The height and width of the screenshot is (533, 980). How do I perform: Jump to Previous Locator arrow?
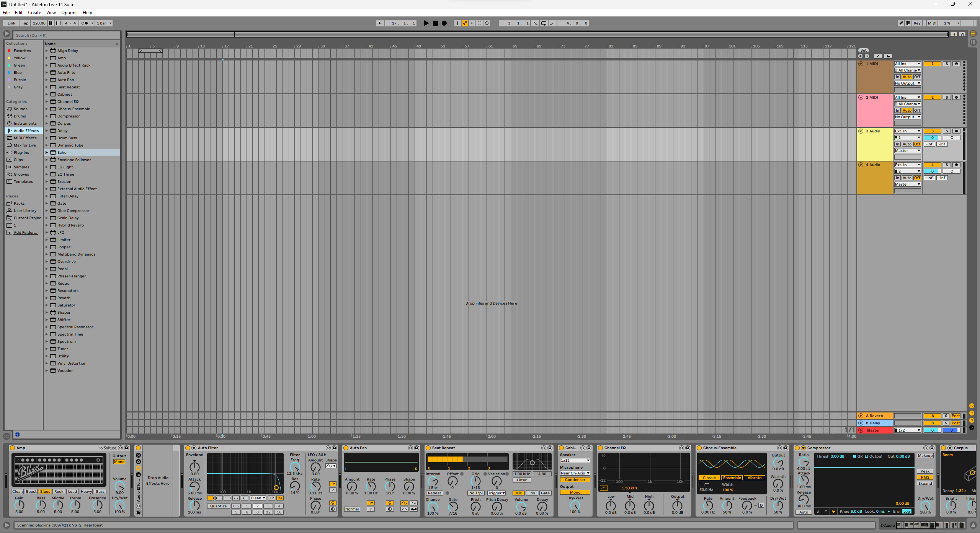[x=860, y=56]
